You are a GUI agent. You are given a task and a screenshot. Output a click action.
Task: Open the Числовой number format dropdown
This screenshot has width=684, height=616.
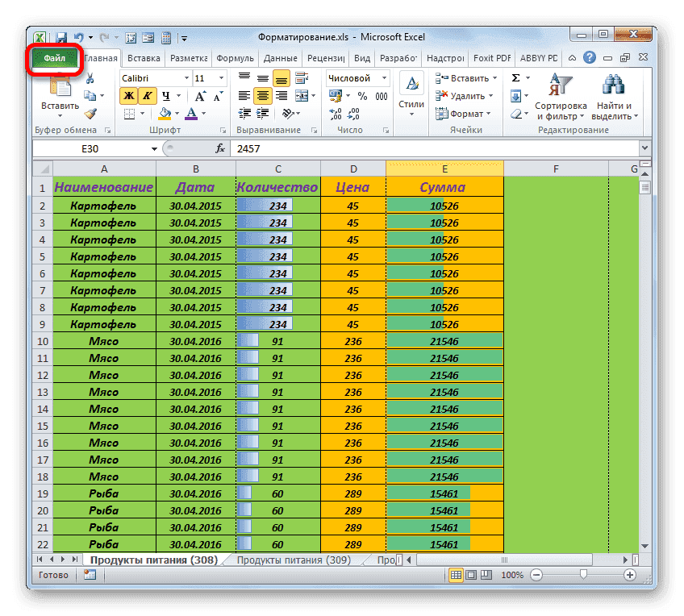coord(383,78)
